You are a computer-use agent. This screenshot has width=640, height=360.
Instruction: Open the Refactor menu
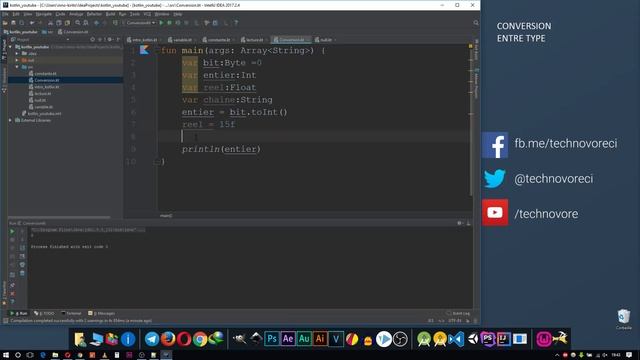click(94, 14)
